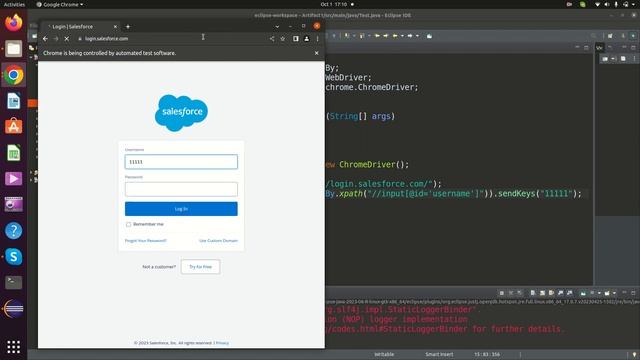This screenshot has width=640, height=360.
Task: Dismiss the automated test software infobar
Action: tap(316, 53)
